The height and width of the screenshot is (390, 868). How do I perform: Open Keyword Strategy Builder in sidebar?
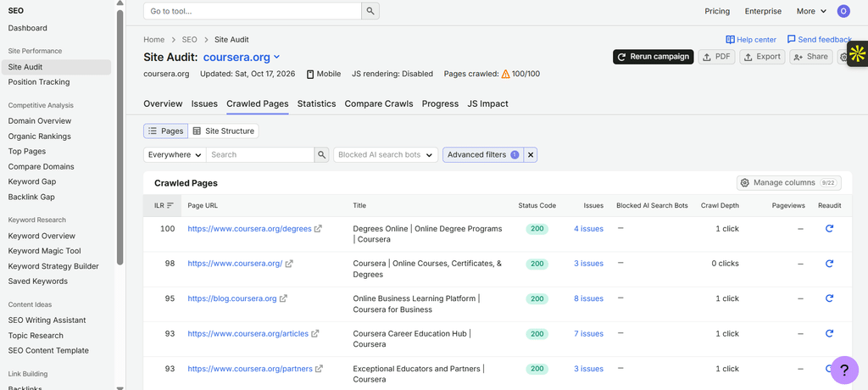53,266
